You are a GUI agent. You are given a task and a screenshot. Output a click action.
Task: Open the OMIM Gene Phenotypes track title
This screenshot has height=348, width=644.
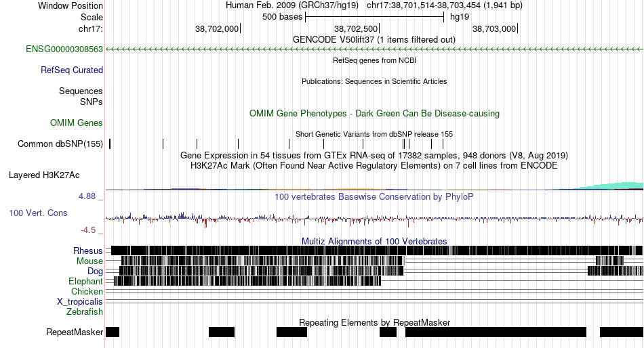(x=375, y=114)
